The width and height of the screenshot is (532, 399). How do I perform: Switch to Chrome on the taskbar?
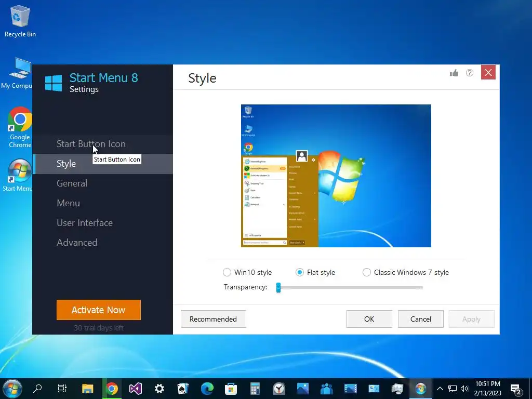coord(112,389)
